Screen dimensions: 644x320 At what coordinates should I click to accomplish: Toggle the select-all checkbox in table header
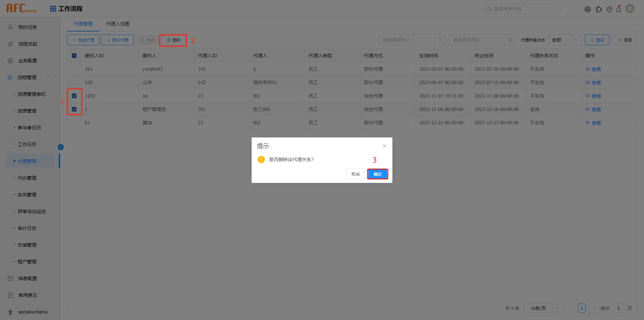pyautogui.click(x=74, y=56)
